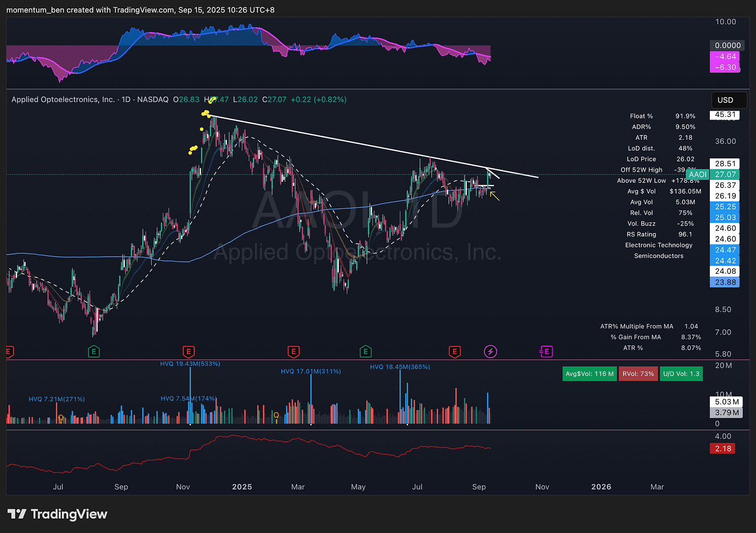Click the 28.51 price axis label
Image resolution: width=756 pixels, height=533 pixels.
725,164
